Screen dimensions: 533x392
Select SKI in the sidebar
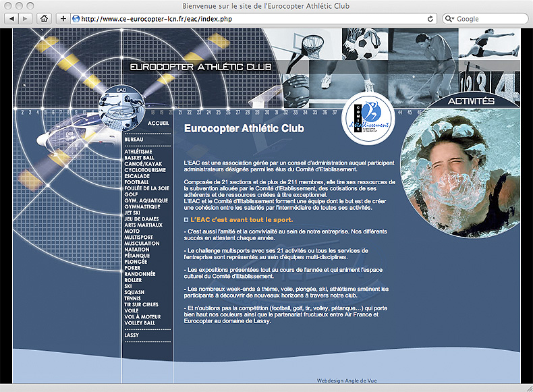[128, 286]
